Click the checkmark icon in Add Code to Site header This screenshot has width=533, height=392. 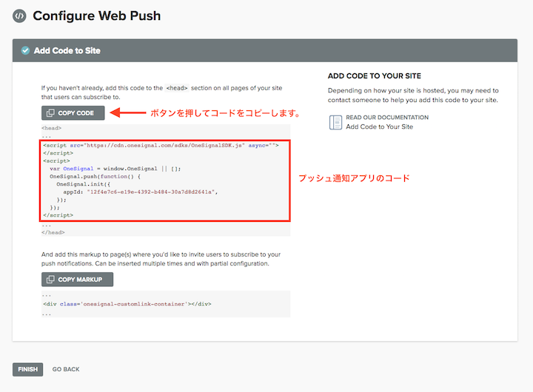25,50
